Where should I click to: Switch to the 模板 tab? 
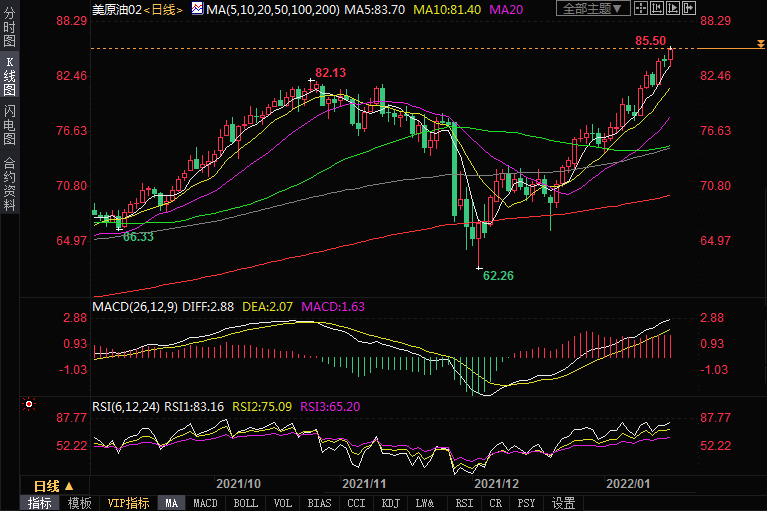(x=80, y=503)
